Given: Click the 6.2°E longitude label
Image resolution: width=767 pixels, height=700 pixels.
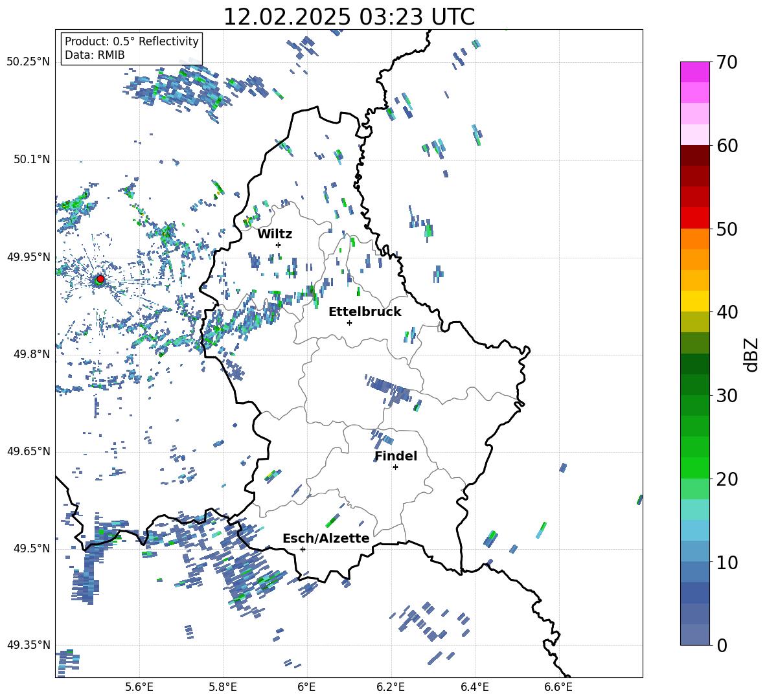Looking at the screenshot, I should [x=391, y=687].
